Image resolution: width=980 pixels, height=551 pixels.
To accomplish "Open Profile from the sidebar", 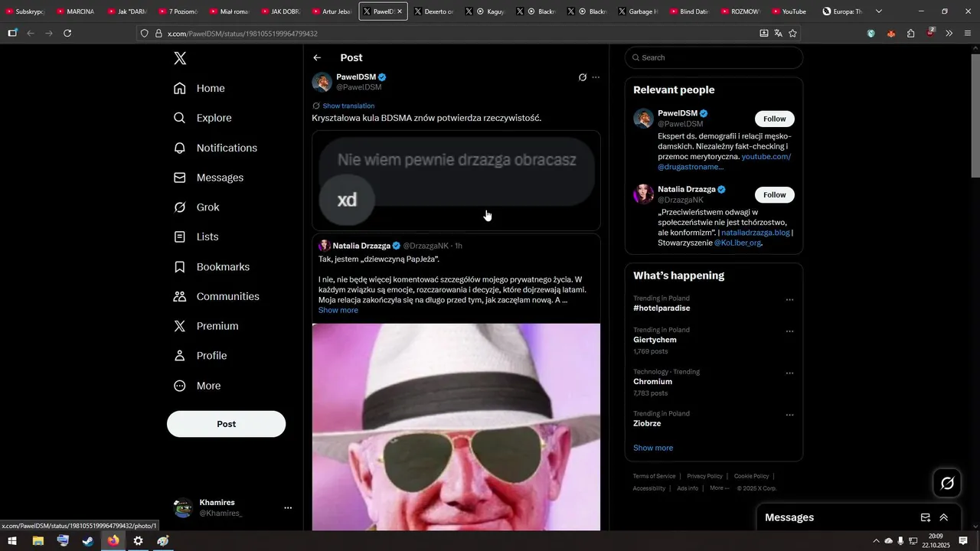I will click(x=200, y=356).
